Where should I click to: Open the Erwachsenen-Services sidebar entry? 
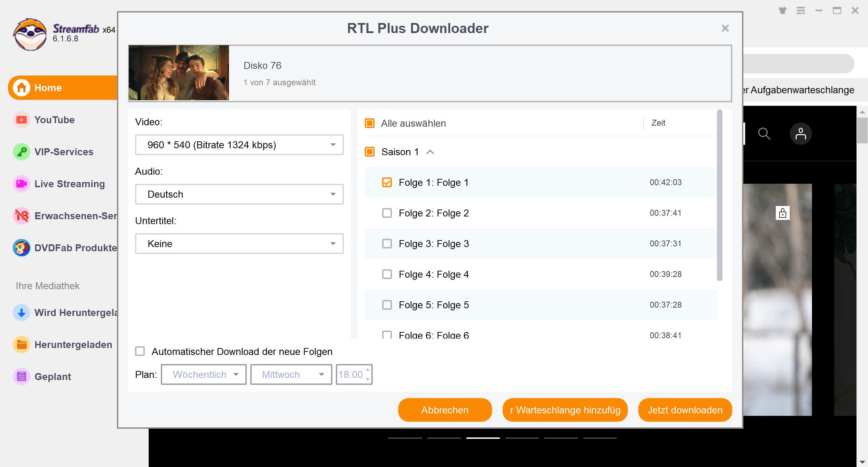[65, 216]
